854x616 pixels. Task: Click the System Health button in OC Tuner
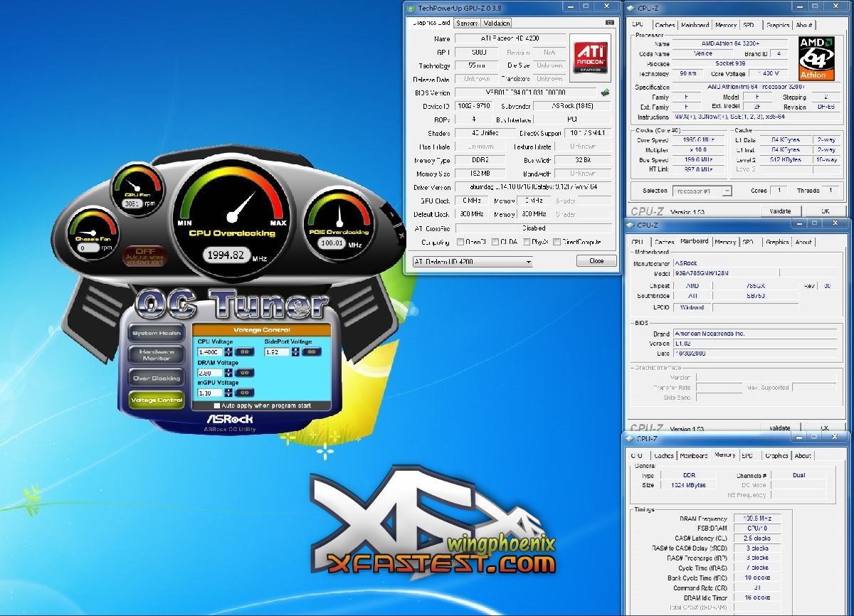click(x=157, y=333)
